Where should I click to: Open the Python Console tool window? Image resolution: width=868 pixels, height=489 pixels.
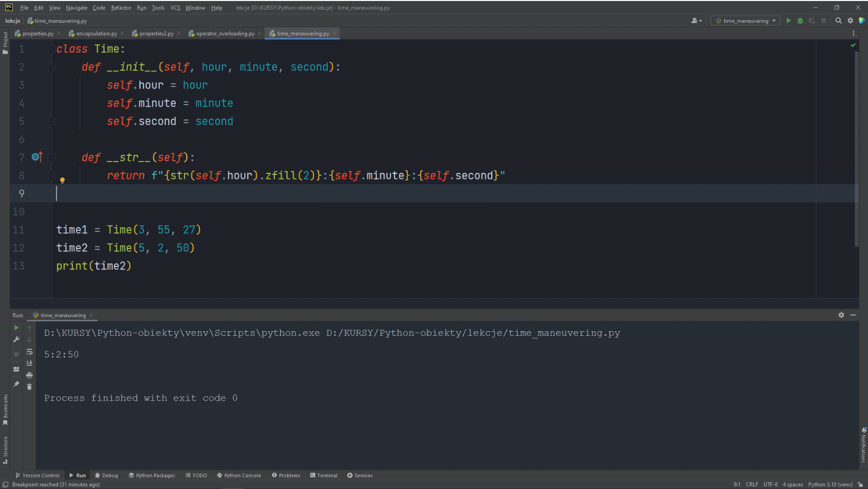point(239,475)
